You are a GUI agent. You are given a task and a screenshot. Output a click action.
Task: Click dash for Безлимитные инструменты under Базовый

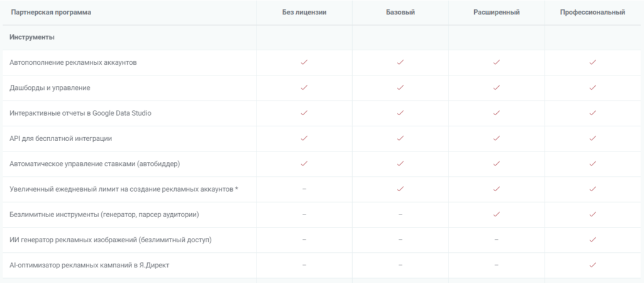click(x=400, y=214)
